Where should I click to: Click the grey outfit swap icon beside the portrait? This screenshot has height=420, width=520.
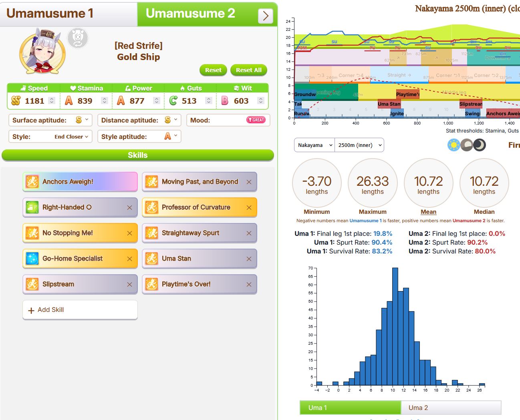[78, 38]
